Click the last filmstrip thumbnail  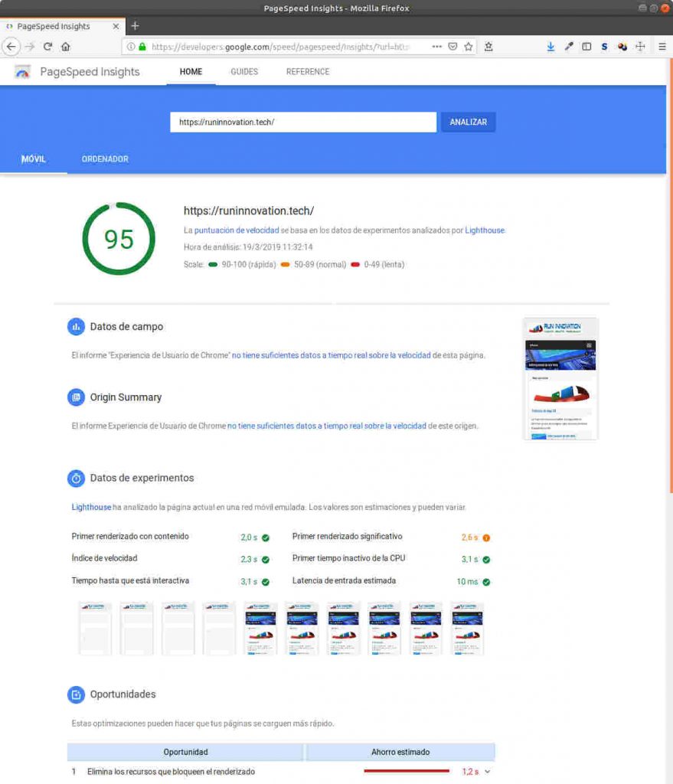(x=467, y=629)
